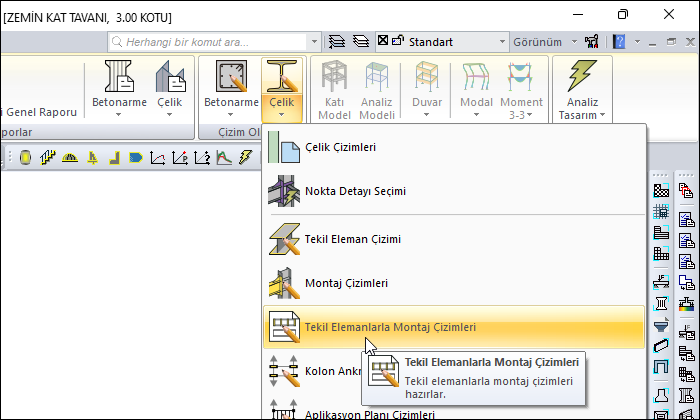Click the pushover curve graph icon
Image resolution: width=700 pixels, height=420 pixels.
(x=158, y=158)
